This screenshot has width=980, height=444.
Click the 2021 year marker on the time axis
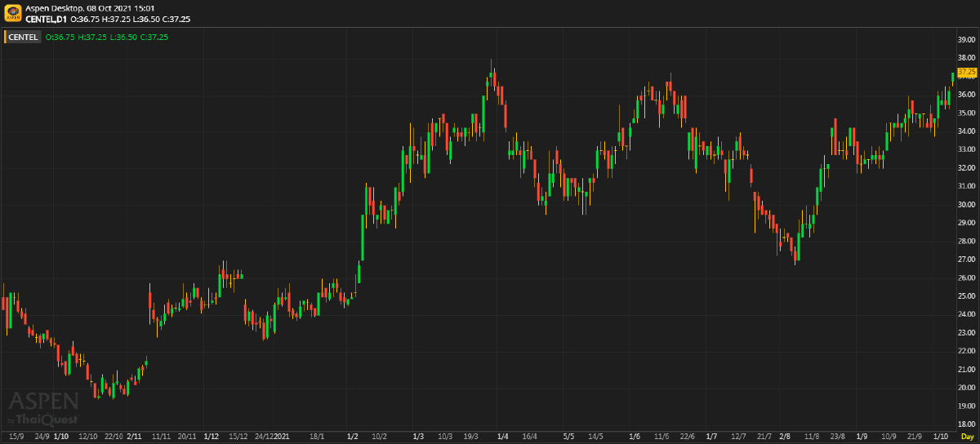coord(283,437)
